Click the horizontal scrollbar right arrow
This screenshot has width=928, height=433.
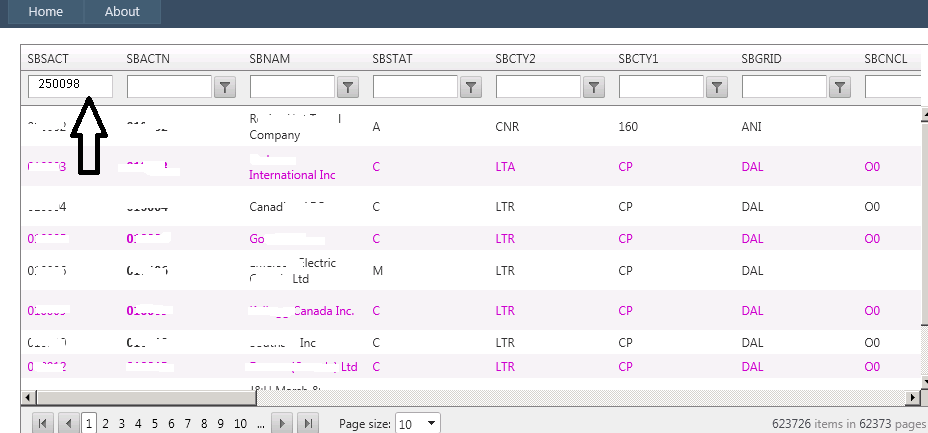(910, 398)
